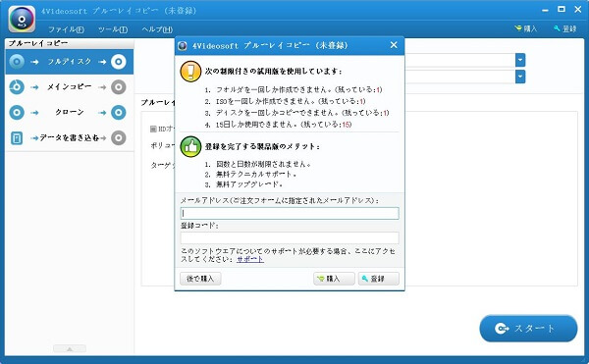Viewport: 589px width, 364px height.
Task: Click source disc icon in クローン row
Action: pyautogui.click(x=17, y=112)
